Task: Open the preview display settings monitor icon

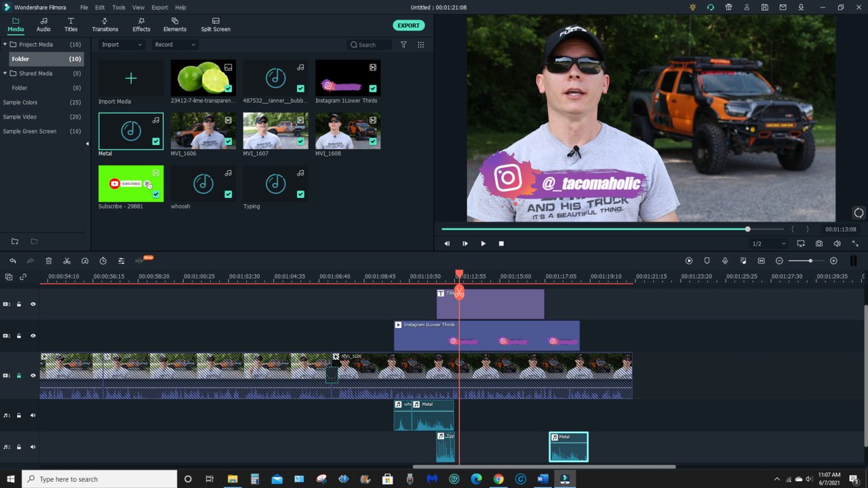Action: coord(801,243)
